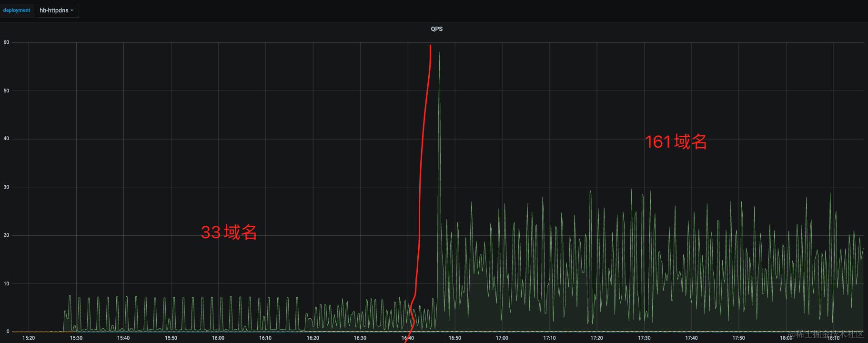Click the 15:40 time axis label
Screen dimensions: 868x343
point(123,338)
